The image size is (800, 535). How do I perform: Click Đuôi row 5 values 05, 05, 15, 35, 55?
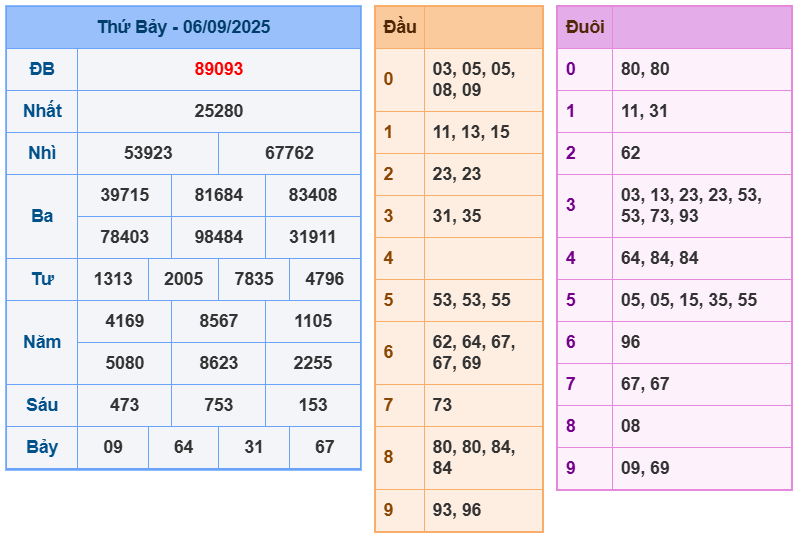(x=689, y=300)
